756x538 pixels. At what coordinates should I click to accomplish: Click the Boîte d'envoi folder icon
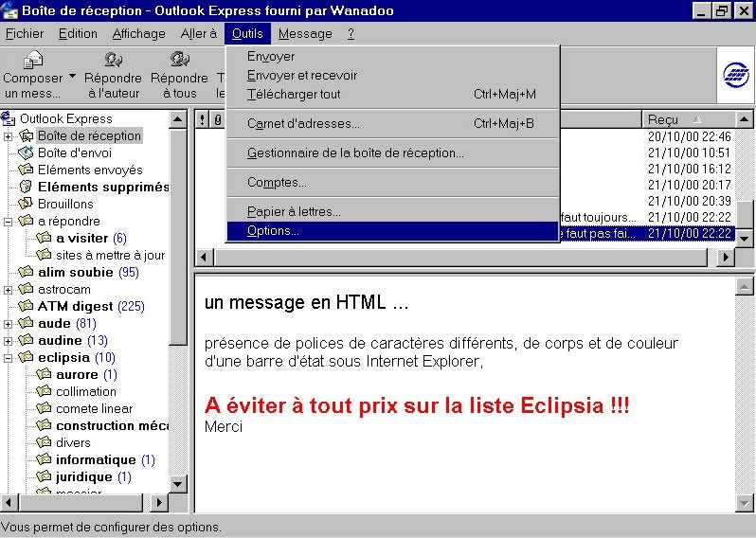[26, 152]
